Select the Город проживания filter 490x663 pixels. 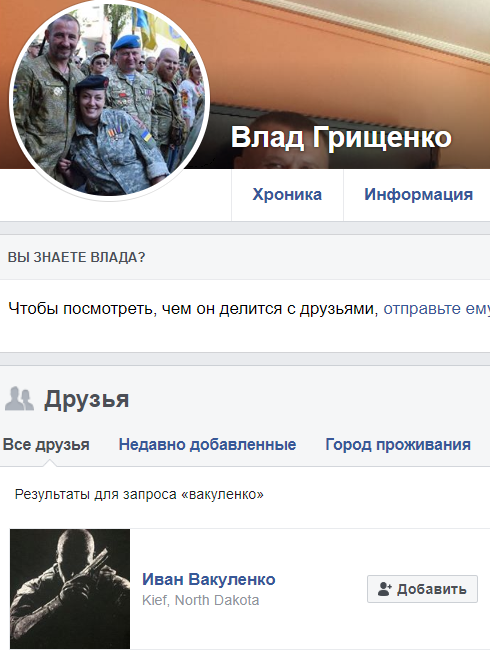(x=398, y=444)
